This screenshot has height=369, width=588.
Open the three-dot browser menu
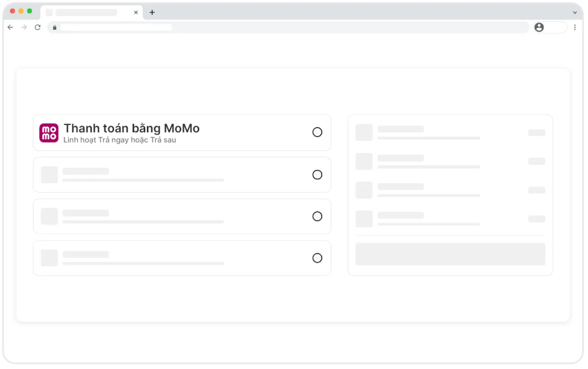point(575,27)
